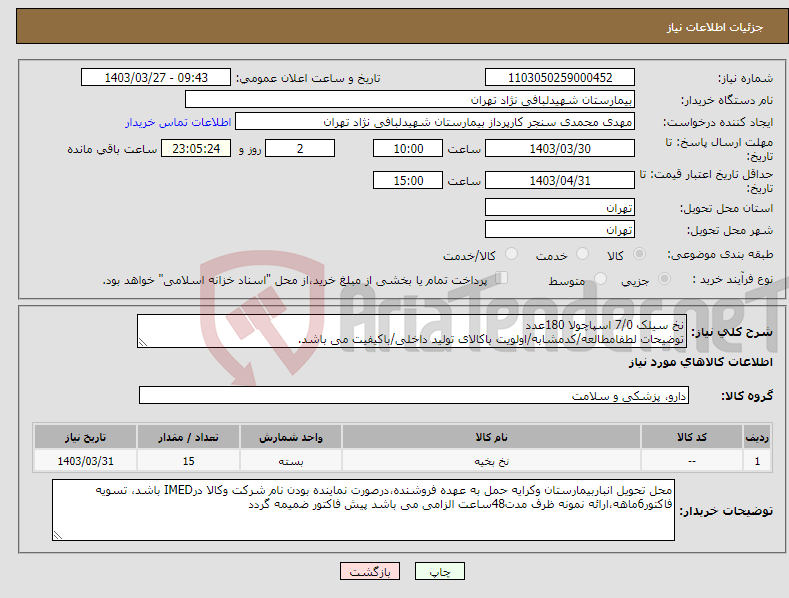
Task: Select the جزیی purchase type radio
Action: (x=664, y=279)
